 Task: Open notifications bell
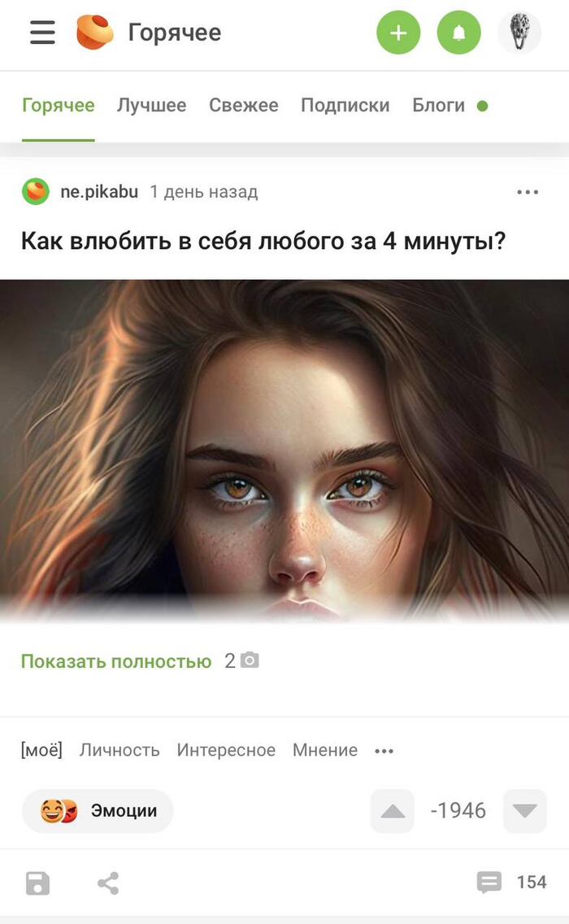tap(458, 33)
